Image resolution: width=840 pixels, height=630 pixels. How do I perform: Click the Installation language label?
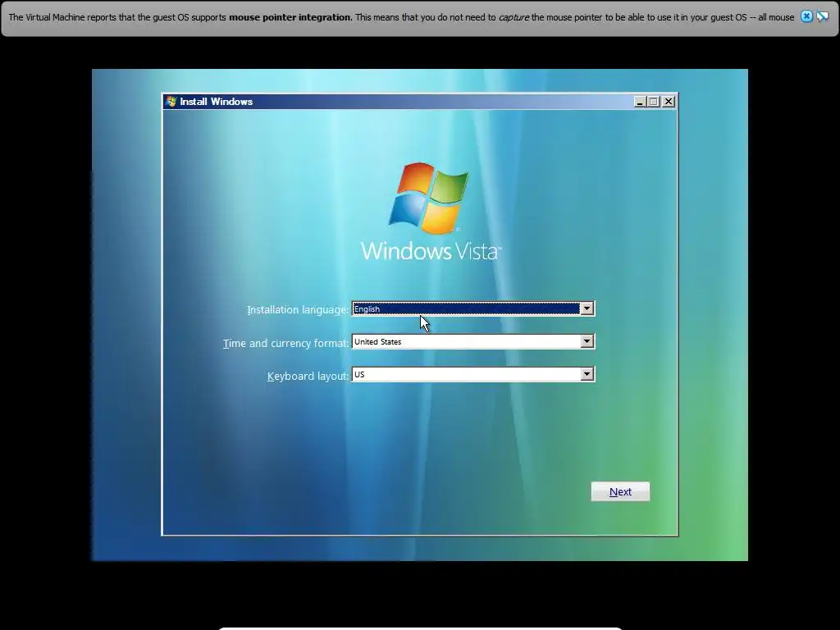[298, 309]
